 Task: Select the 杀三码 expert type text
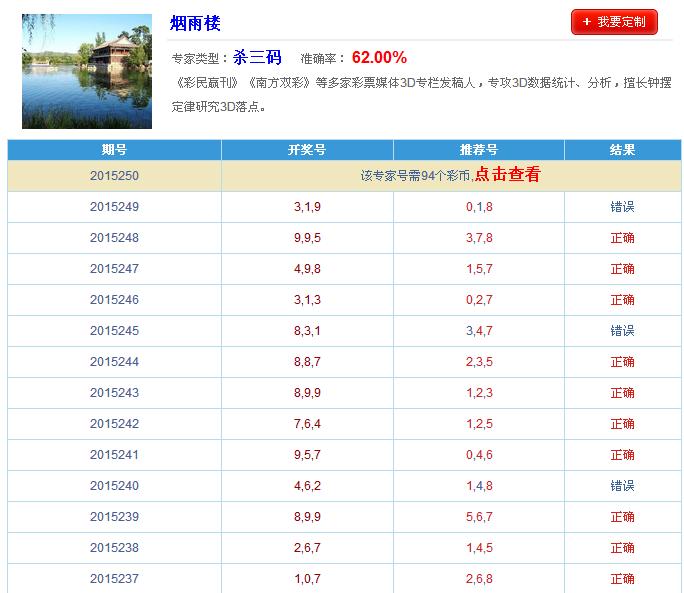click(x=257, y=57)
